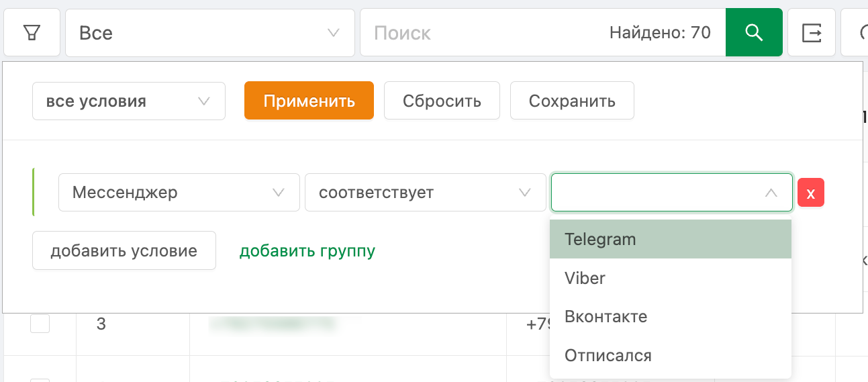This screenshot has width=868, height=382.
Task: Click the Сохранить button
Action: (572, 101)
